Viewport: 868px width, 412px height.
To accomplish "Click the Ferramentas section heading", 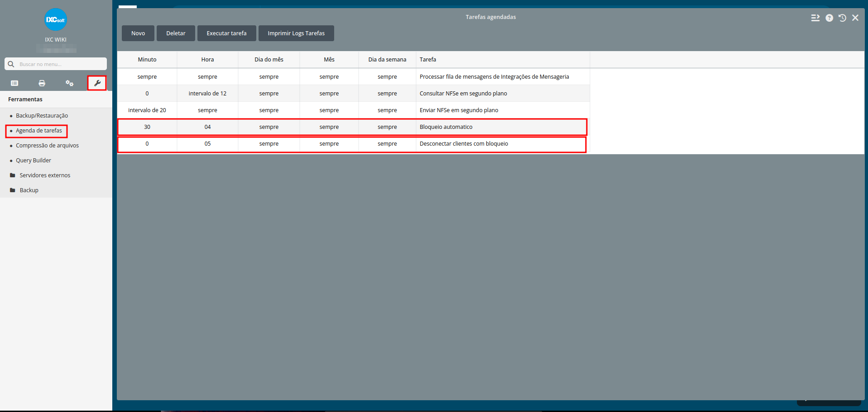I will 25,99.
